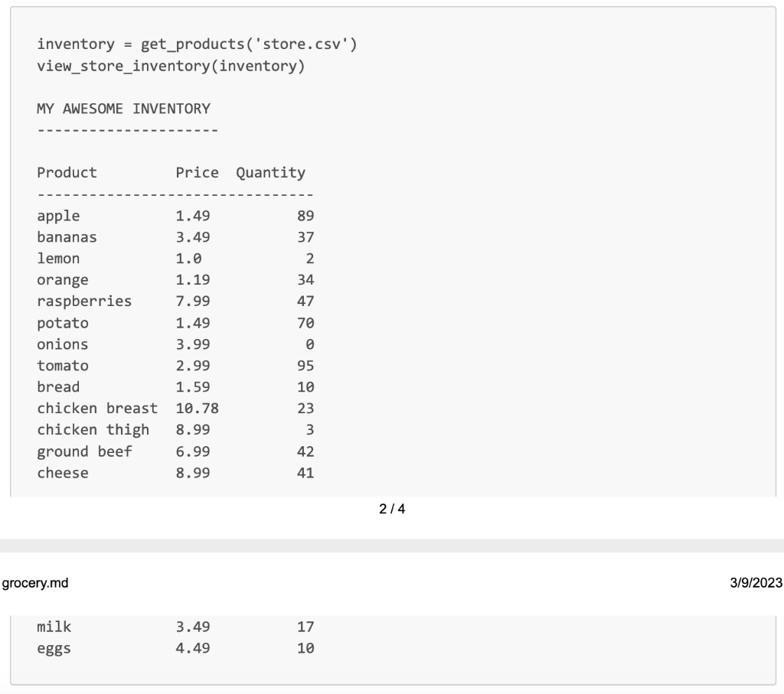Click the onions quantity value 0

(310, 345)
